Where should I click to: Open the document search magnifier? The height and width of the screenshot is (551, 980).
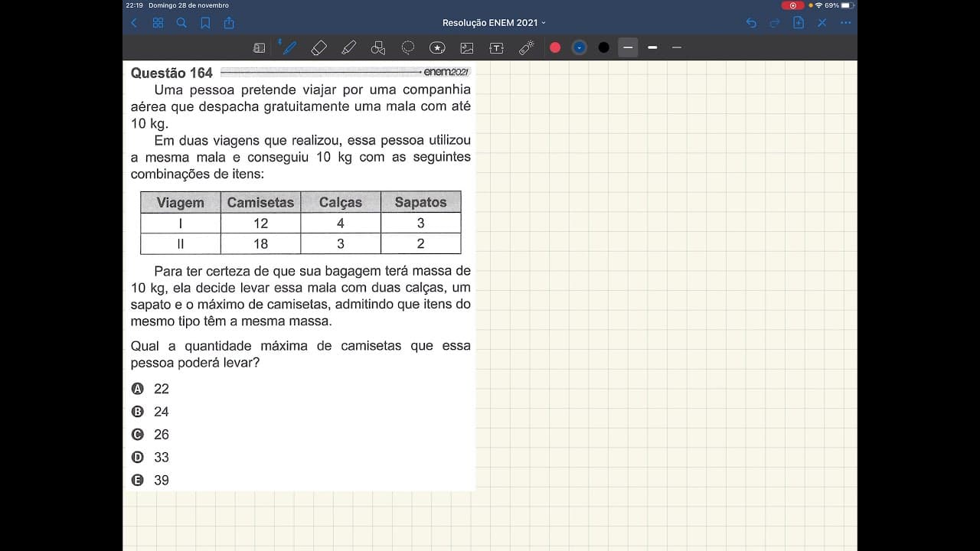181,23
